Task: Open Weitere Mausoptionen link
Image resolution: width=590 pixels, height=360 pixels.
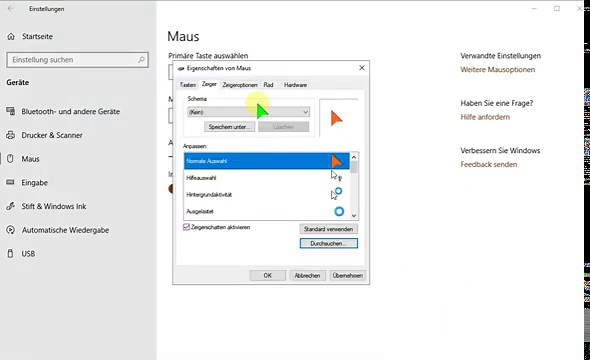Action: 497,70
